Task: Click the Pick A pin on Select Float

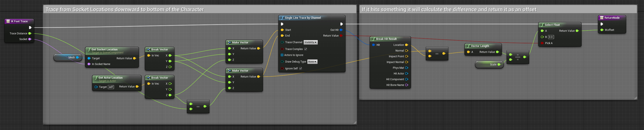Action: [542, 43]
